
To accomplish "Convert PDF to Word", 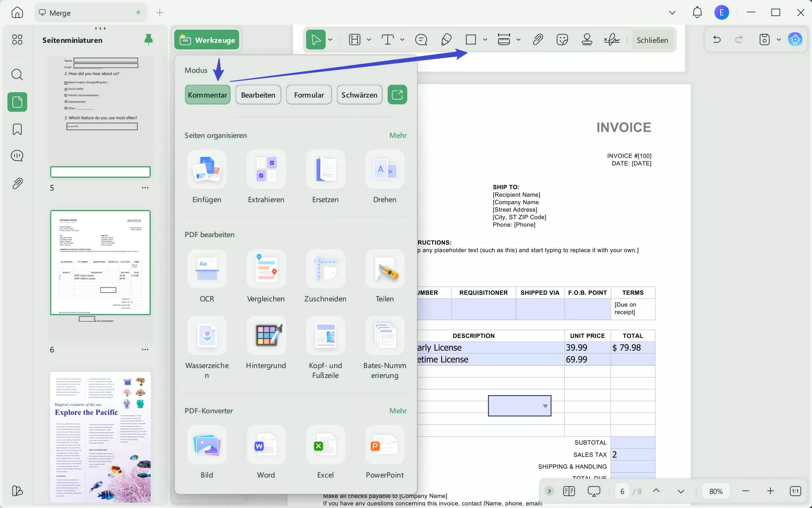I will pyautogui.click(x=266, y=445).
